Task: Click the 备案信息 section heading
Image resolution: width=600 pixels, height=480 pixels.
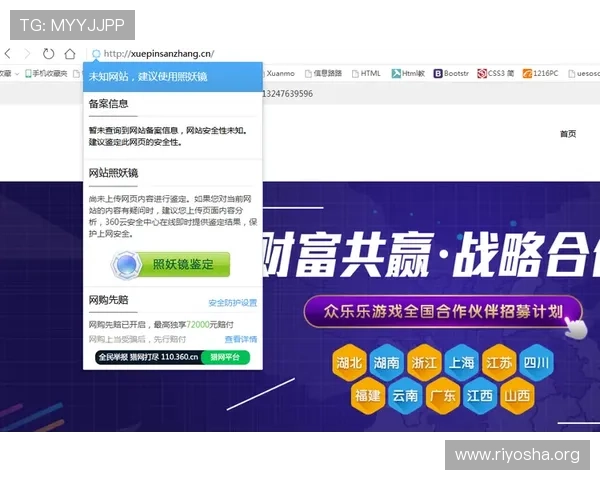Action: tap(108, 104)
